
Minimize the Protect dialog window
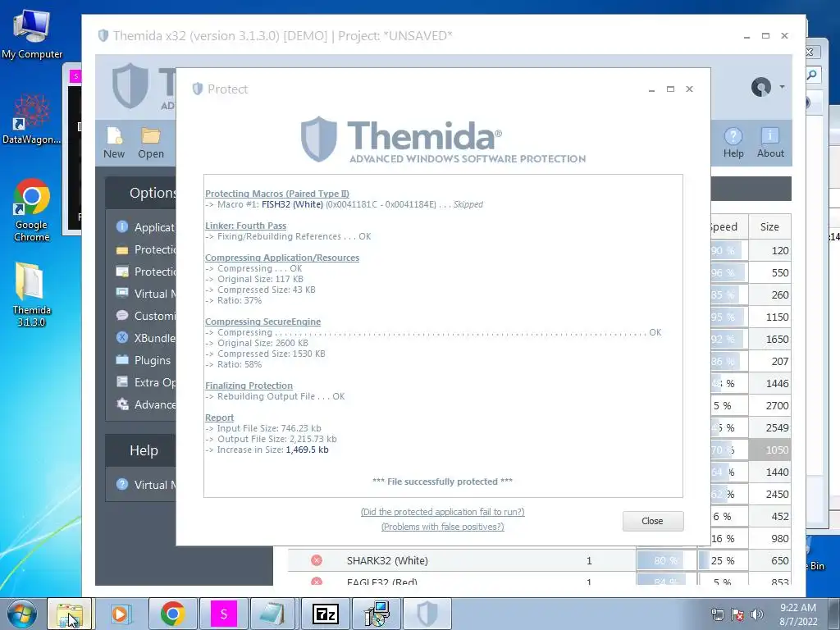tap(651, 89)
